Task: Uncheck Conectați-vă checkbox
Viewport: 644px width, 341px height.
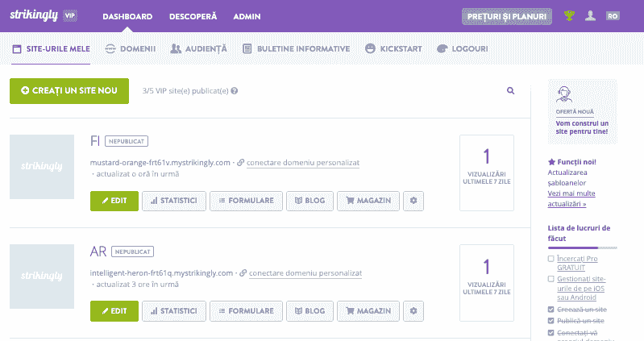Action: (551, 332)
